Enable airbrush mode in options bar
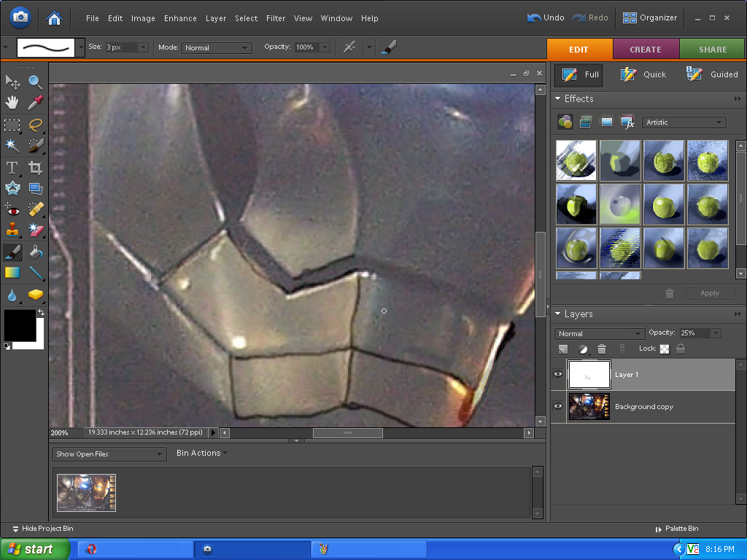The image size is (747, 560). (349, 47)
